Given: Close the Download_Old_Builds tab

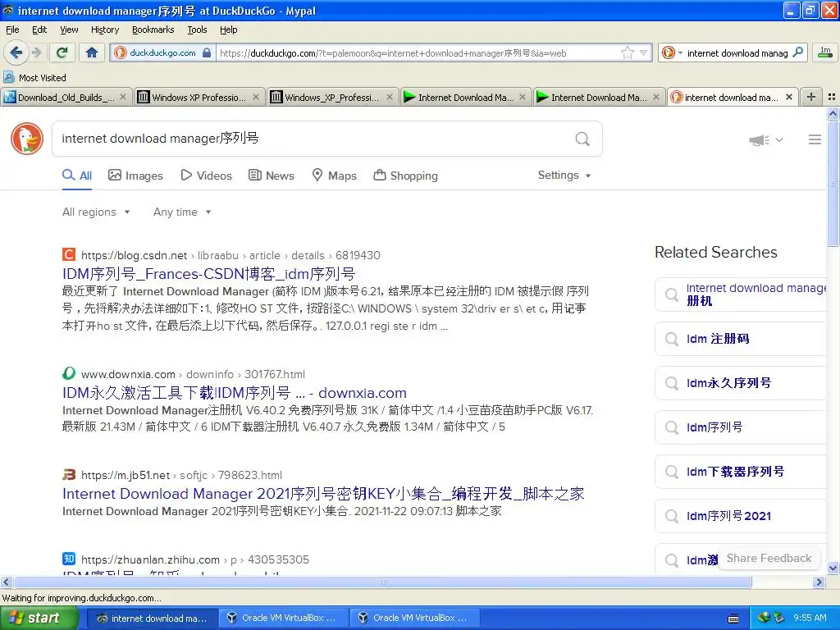Looking at the screenshot, I should point(123,97).
